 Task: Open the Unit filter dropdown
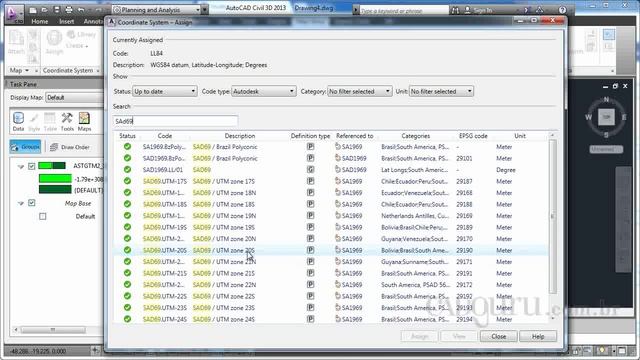[441, 91]
